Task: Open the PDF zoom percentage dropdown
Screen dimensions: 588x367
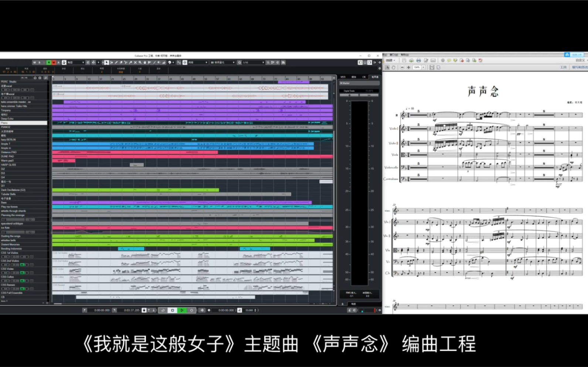Action: 423,68
